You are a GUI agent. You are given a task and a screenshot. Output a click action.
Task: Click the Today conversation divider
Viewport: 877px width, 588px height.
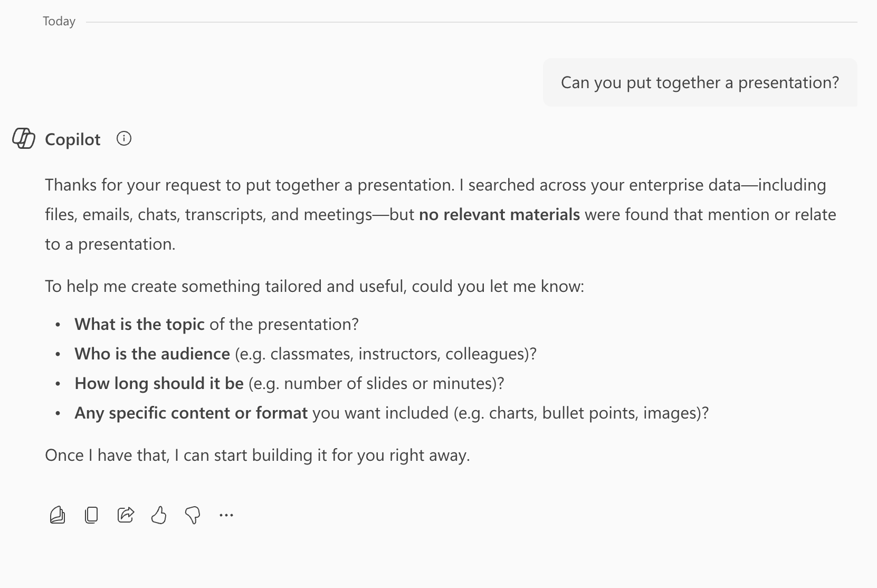point(58,21)
